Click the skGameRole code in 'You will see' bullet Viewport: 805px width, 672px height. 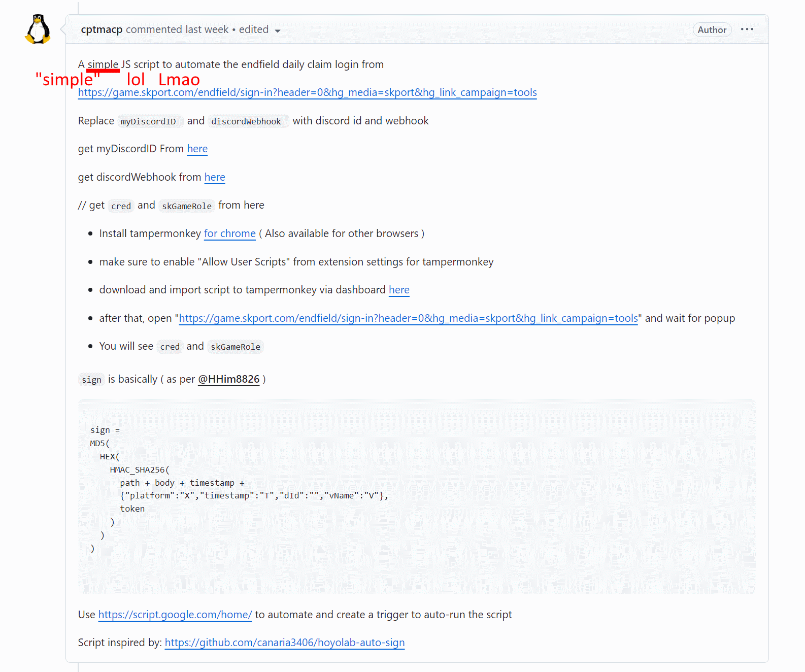[x=236, y=347]
